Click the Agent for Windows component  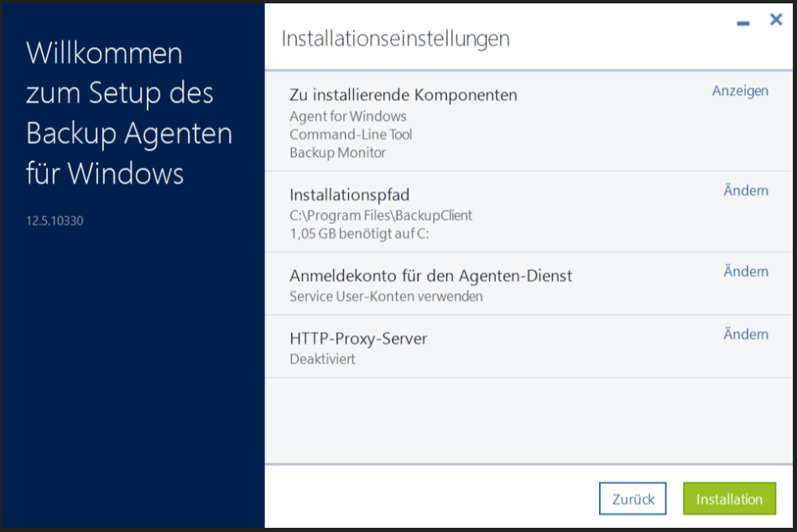(348, 117)
